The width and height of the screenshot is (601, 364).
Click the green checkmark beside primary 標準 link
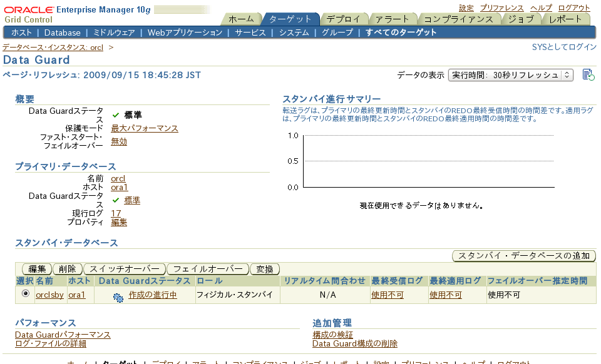pyautogui.click(x=116, y=200)
